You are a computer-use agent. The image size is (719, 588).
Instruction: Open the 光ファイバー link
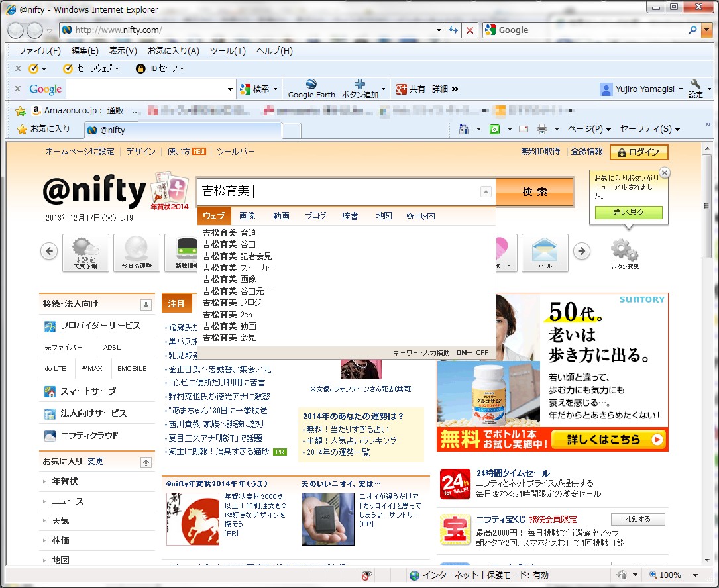64,348
